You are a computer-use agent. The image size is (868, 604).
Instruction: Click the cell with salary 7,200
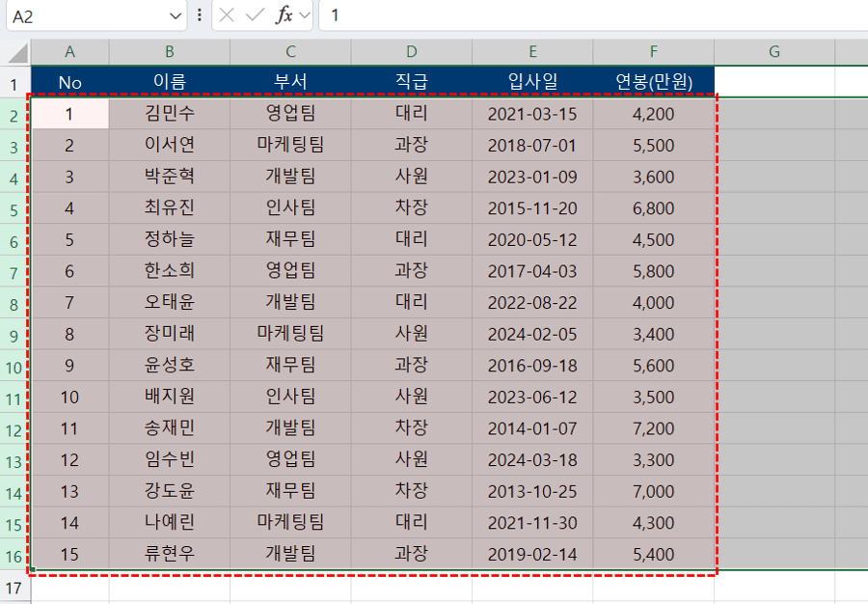coord(654,428)
